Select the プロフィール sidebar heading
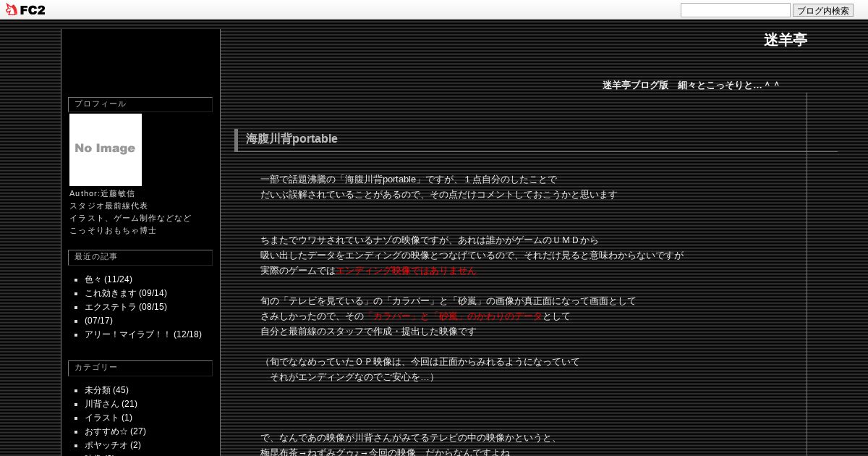 140,104
